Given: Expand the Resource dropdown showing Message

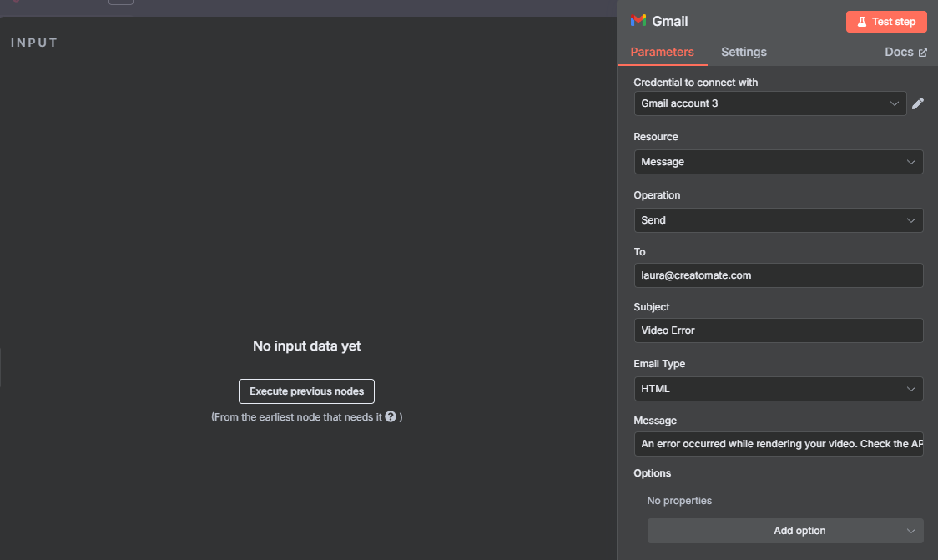Looking at the screenshot, I should (778, 162).
